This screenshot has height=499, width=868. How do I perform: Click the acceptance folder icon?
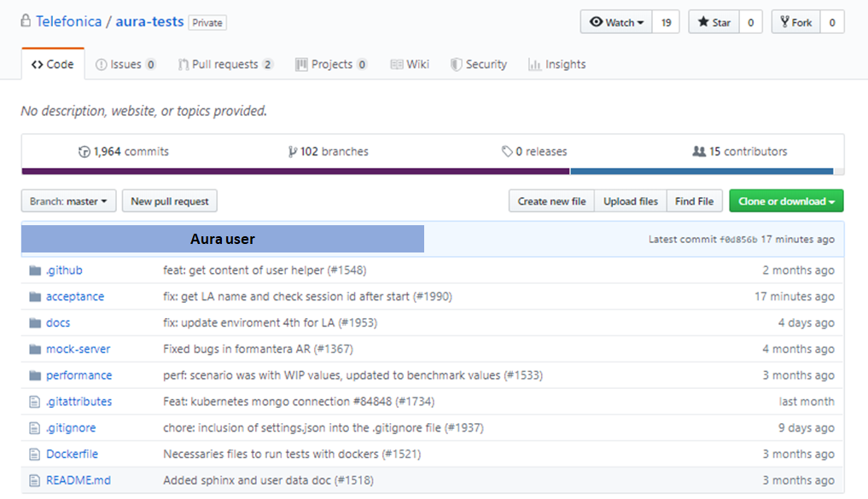coord(35,297)
